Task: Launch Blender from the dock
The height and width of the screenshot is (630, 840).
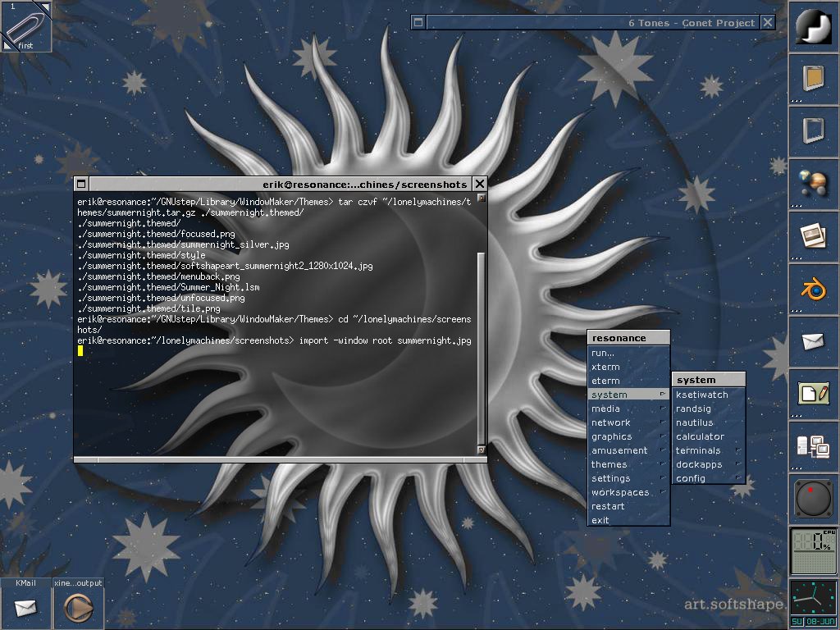Action: 814,288
